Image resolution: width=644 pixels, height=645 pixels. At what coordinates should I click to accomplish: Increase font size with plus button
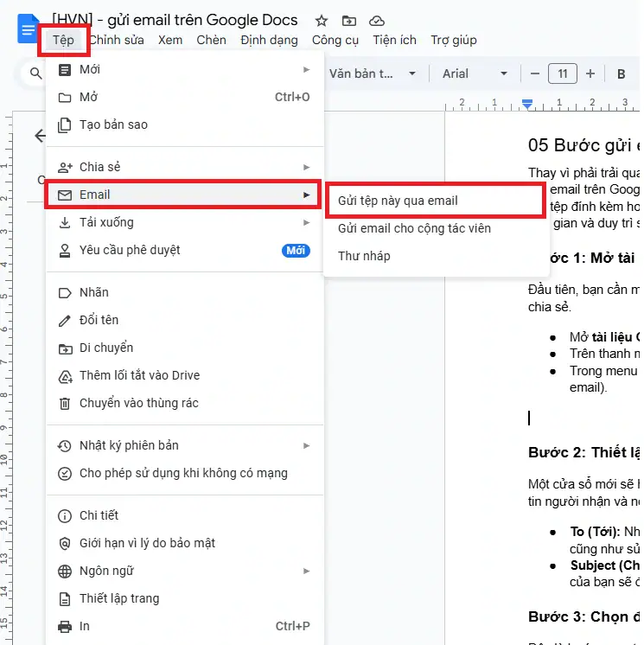[x=590, y=73]
